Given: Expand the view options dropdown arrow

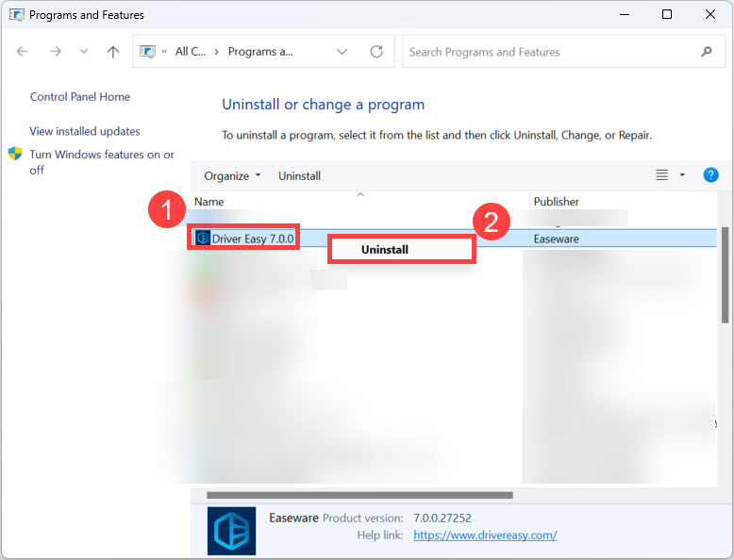Looking at the screenshot, I should coord(682,175).
